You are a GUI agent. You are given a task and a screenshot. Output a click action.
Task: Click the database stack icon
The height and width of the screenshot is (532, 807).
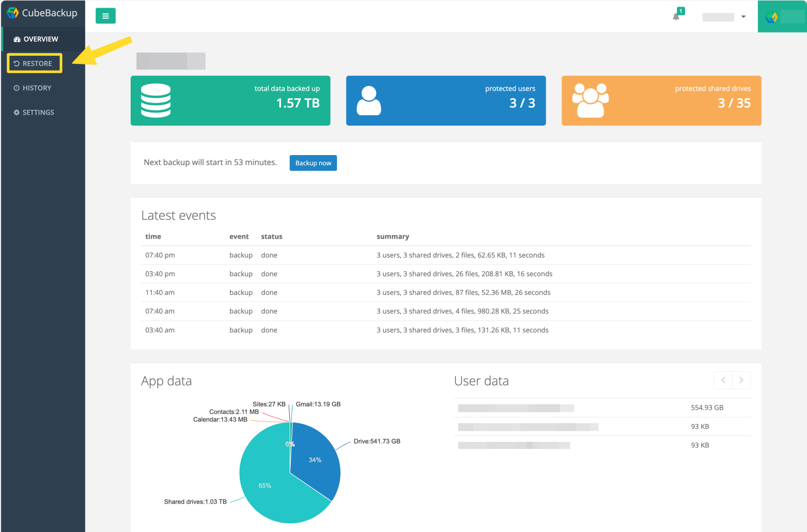156,100
